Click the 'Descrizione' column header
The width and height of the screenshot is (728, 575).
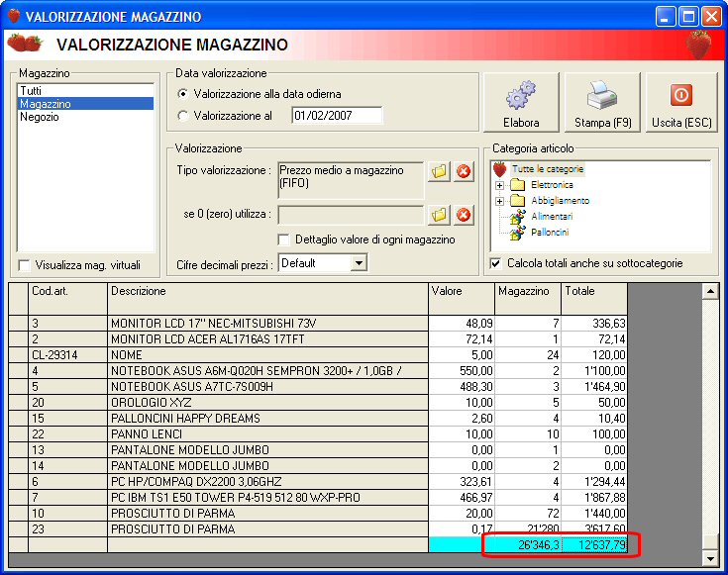[x=267, y=299]
